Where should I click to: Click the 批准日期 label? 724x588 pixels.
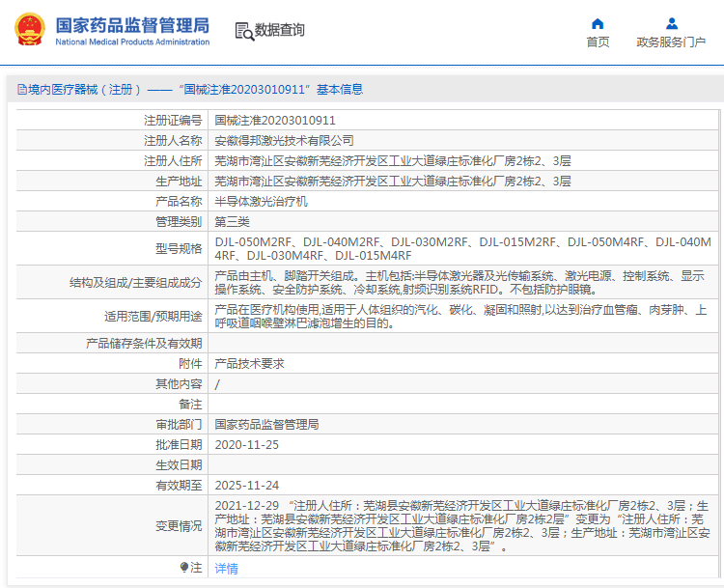tap(179, 445)
